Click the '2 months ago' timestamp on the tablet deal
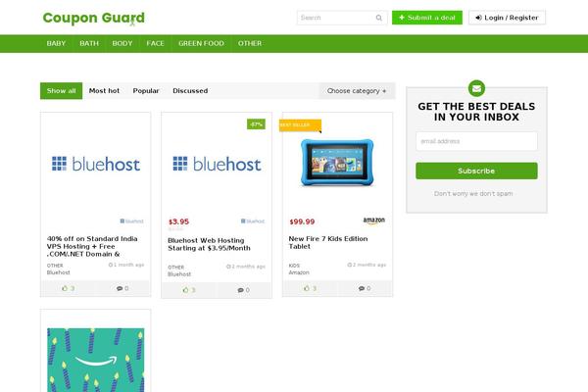This screenshot has height=392, width=588. 367,265
